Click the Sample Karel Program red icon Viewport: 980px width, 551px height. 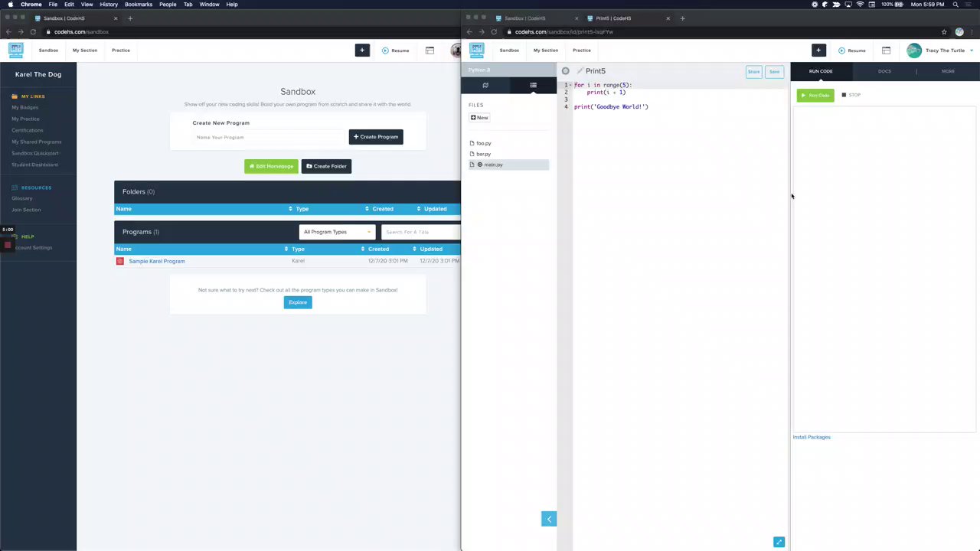[119, 261]
